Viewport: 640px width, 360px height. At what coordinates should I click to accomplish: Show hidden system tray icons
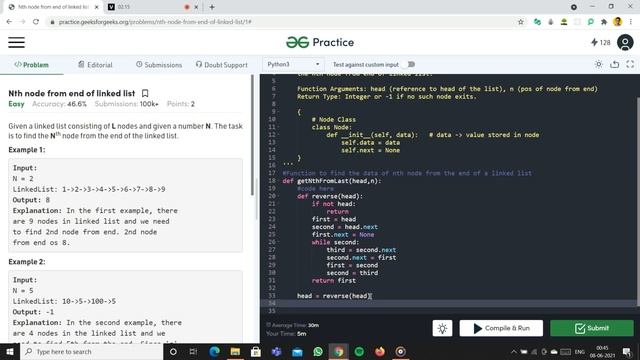point(513,351)
